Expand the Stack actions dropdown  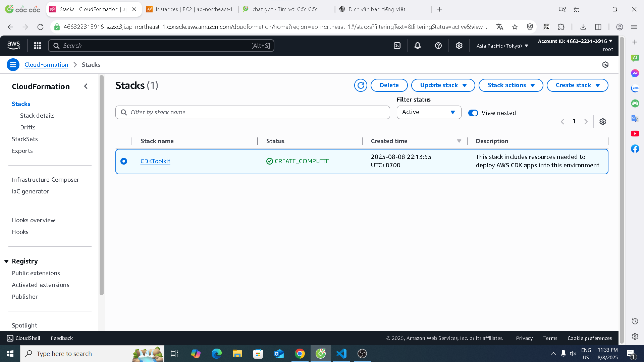[x=511, y=85]
